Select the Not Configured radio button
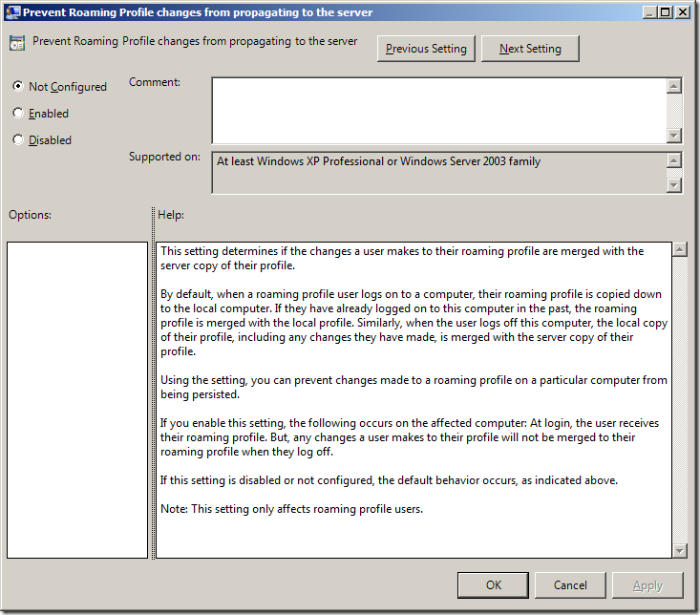700x615 pixels. pos(18,87)
